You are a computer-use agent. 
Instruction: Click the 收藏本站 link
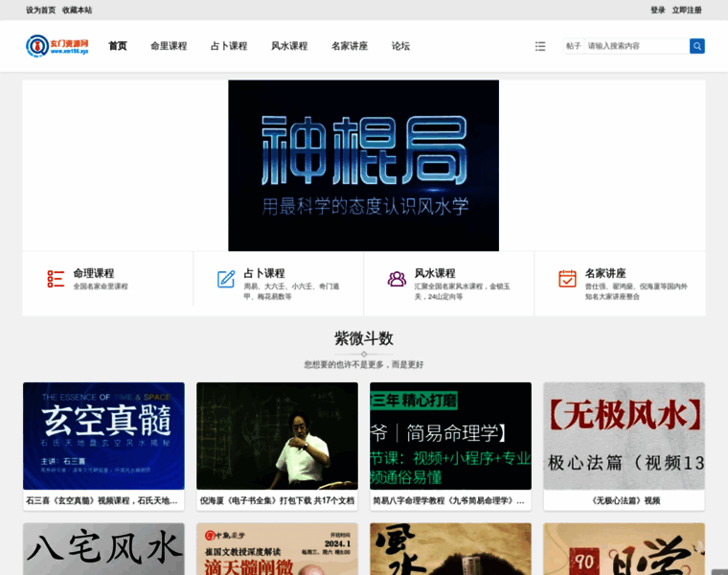pyautogui.click(x=78, y=10)
